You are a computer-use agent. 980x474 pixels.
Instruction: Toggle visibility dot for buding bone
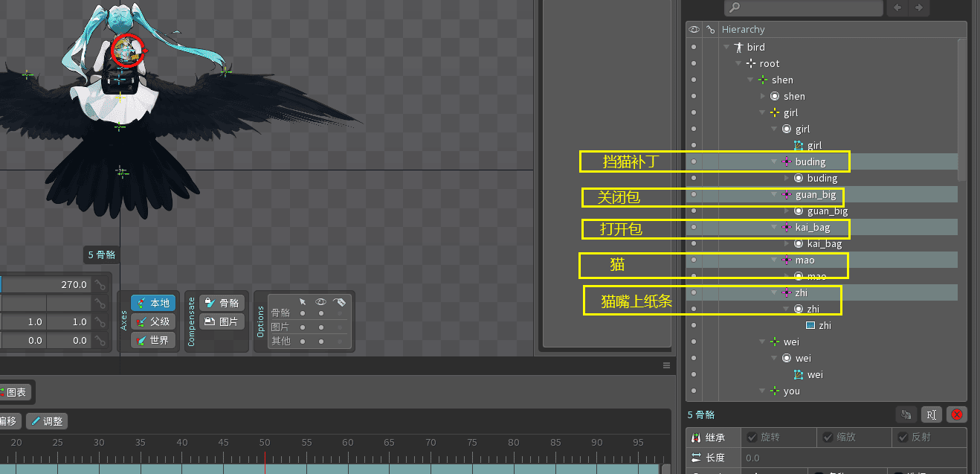[694, 162]
